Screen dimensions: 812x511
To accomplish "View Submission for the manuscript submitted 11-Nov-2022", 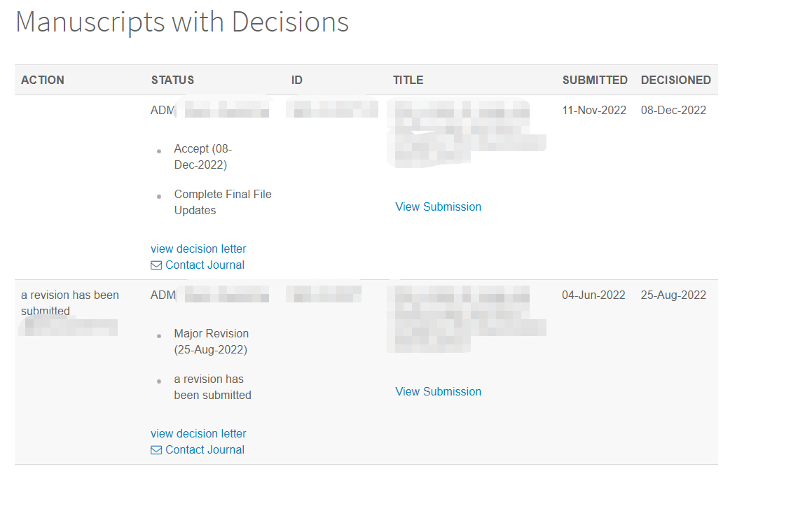I will (x=438, y=207).
